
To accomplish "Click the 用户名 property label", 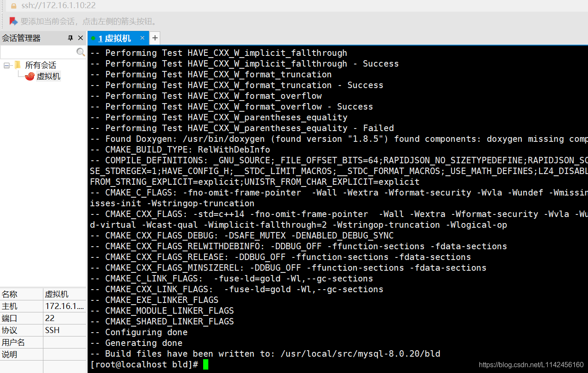I will click(13, 342).
